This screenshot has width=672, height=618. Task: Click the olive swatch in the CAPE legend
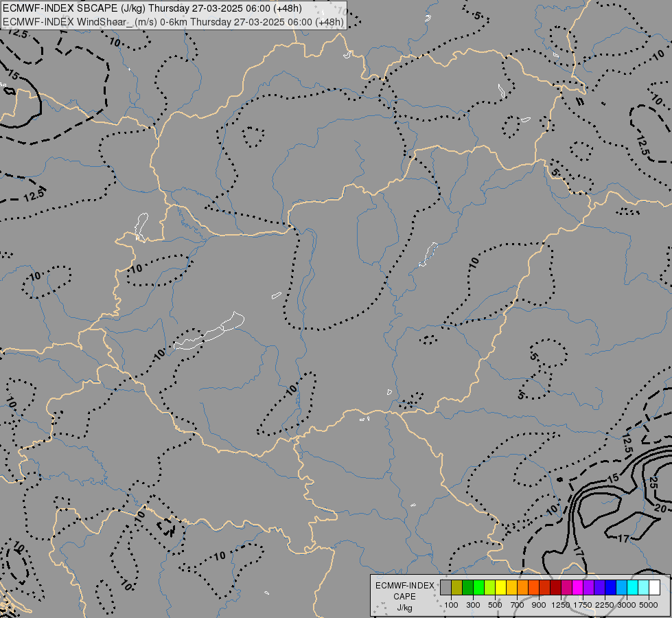(x=457, y=588)
